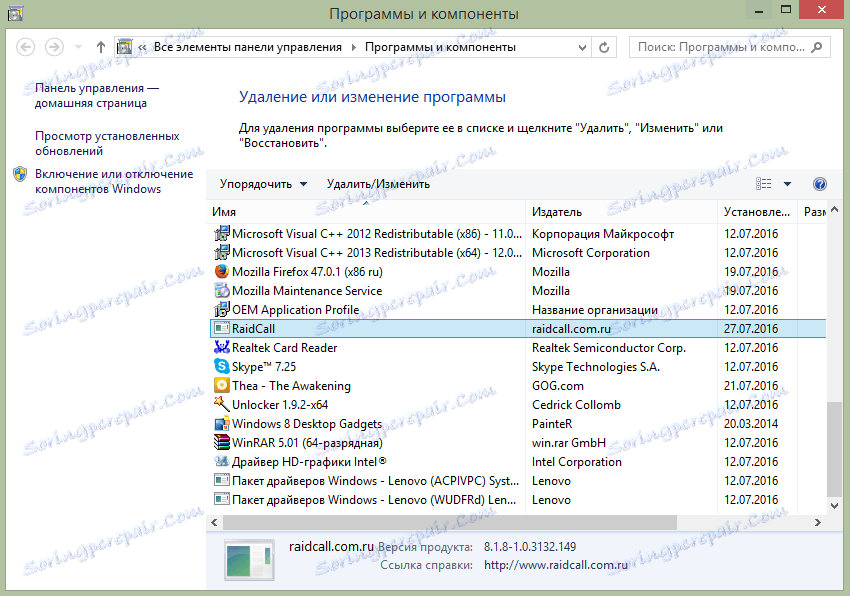850x596 pixels.
Task: Click 27.07.2016 install date cell
Action: tap(751, 329)
